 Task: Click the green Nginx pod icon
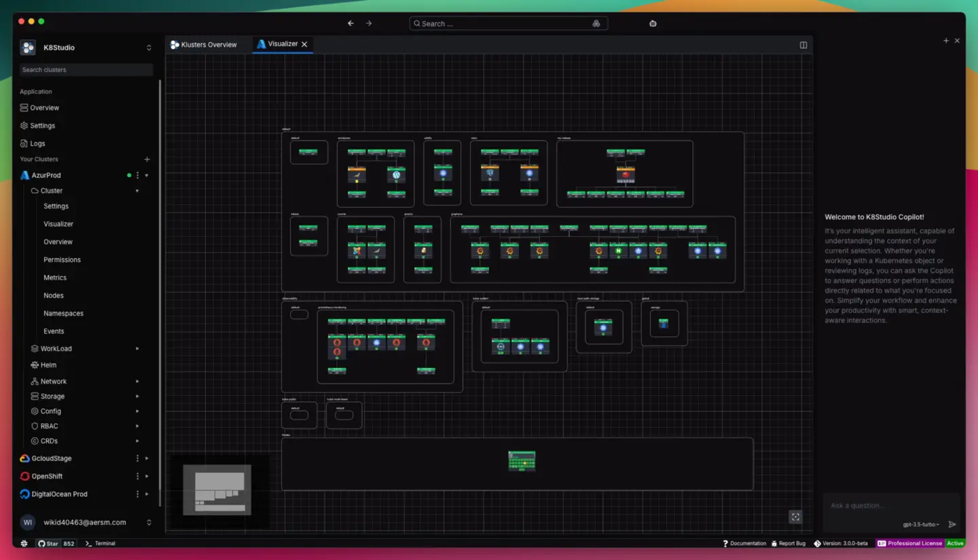[x=618, y=251]
